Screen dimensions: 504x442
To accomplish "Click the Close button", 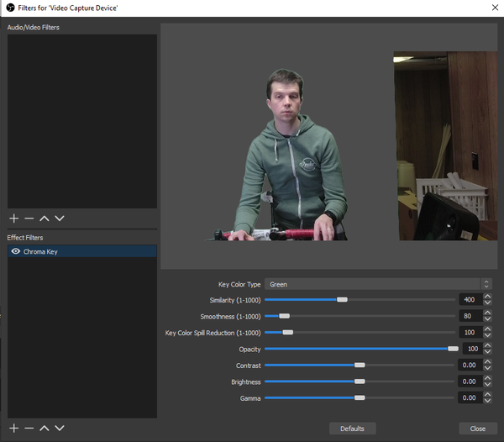I will click(477, 429).
